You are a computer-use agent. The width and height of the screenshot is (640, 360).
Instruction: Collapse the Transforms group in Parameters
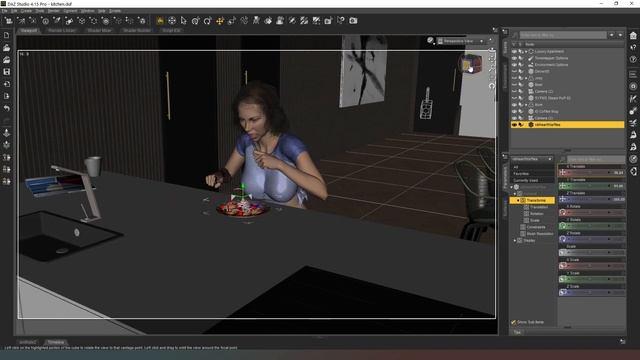coord(518,200)
